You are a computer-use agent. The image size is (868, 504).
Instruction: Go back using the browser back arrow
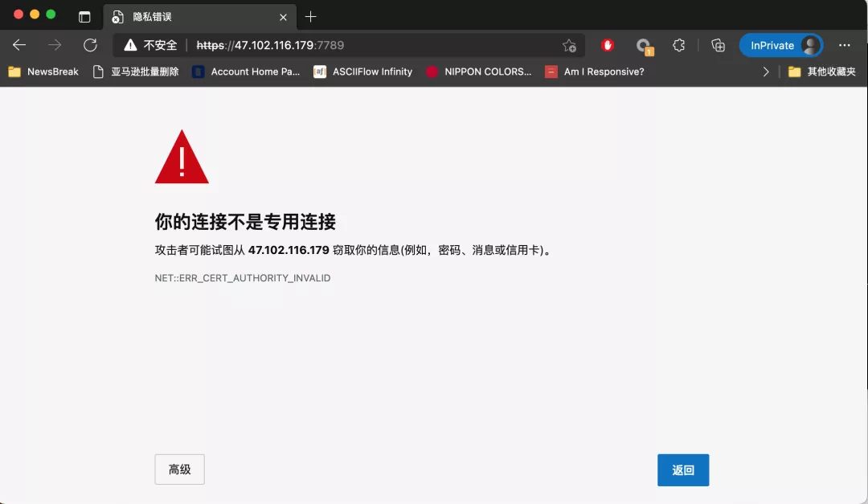tap(19, 45)
